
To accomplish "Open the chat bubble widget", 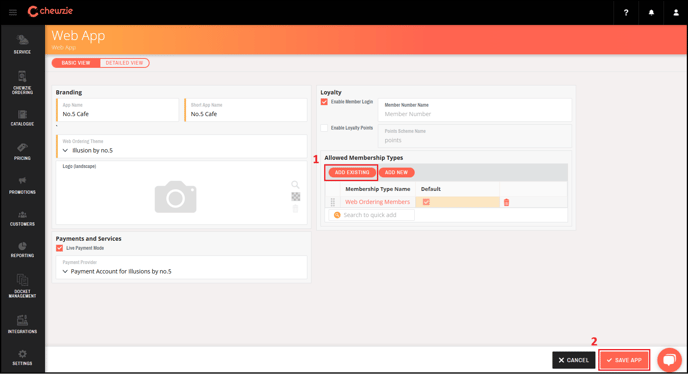I will pyautogui.click(x=669, y=360).
